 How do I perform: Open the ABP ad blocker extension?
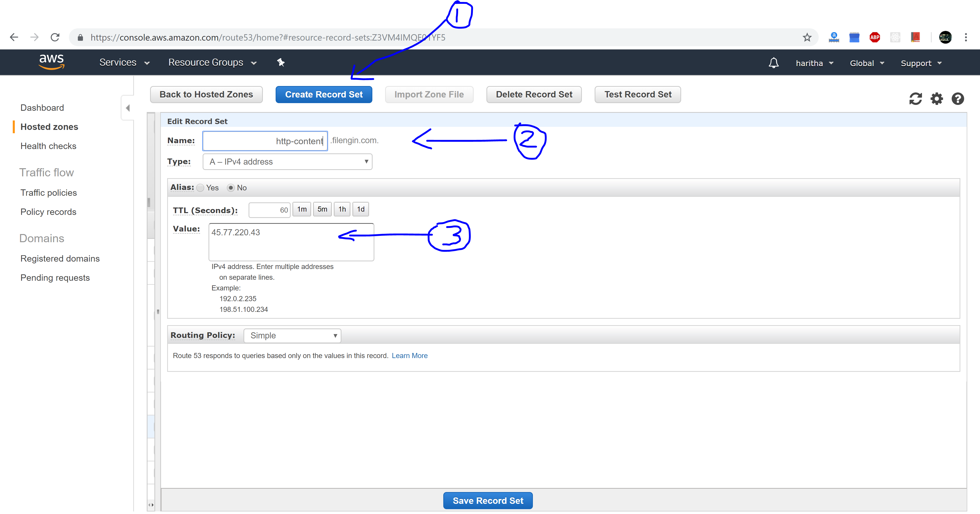(875, 37)
